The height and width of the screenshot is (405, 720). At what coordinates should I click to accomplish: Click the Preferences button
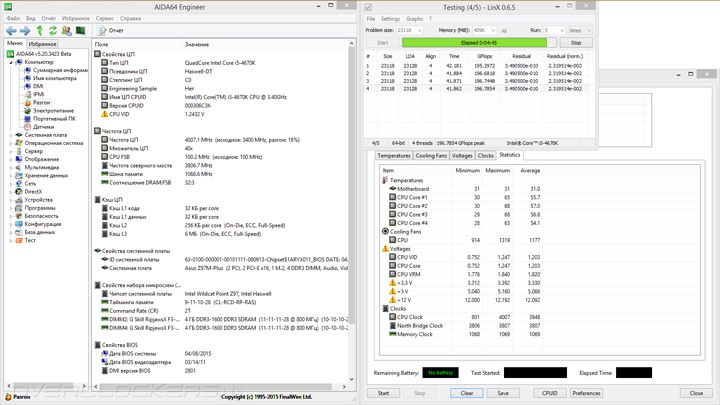pos(586,393)
